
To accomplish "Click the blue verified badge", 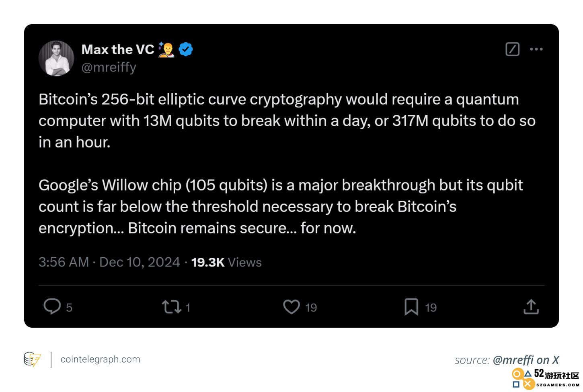I will [185, 49].
